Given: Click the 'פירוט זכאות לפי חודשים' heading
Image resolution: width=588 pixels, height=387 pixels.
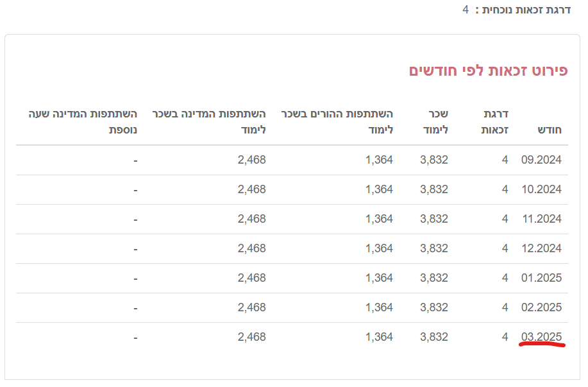Looking at the screenshot, I should 488,71.
